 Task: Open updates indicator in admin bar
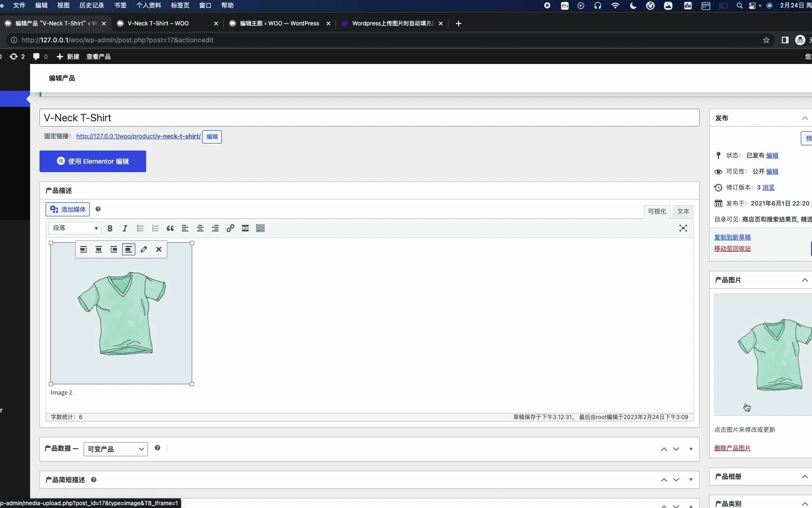[x=17, y=56]
